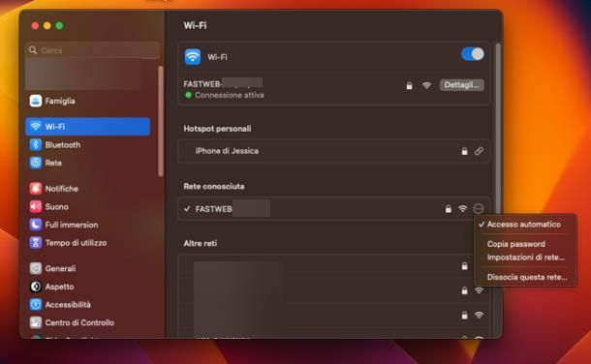Image resolution: width=591 pixels, height=364 pixels.
Task: Click signal icon beside Dettagli button
Action: (x=426, y=85)
